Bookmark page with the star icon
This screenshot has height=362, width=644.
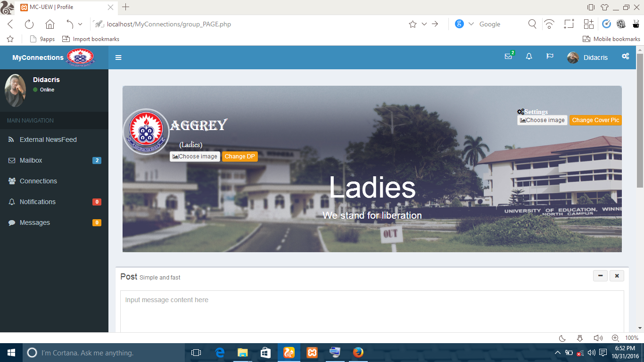coord(413,25)
